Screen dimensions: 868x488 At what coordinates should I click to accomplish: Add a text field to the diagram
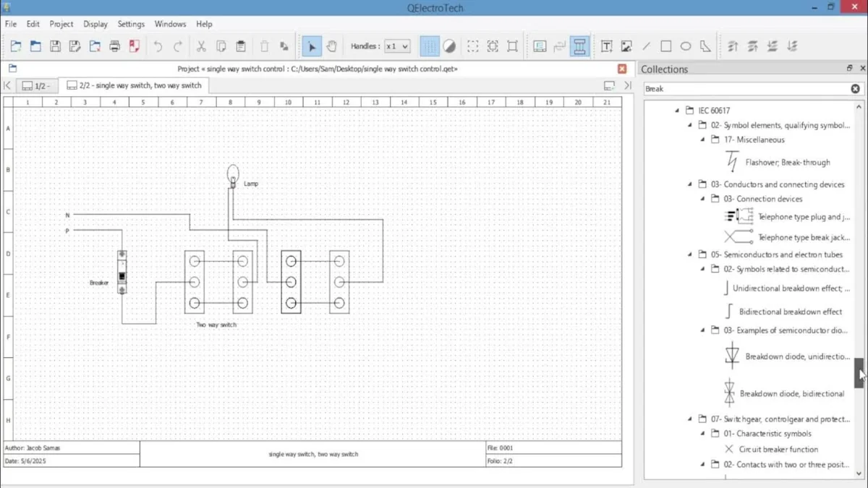[606, 46]
